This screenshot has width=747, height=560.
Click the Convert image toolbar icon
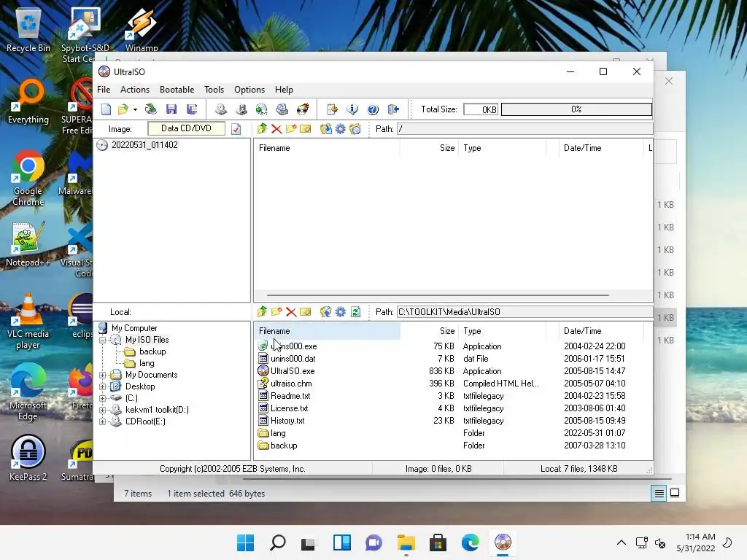(262, 109)
